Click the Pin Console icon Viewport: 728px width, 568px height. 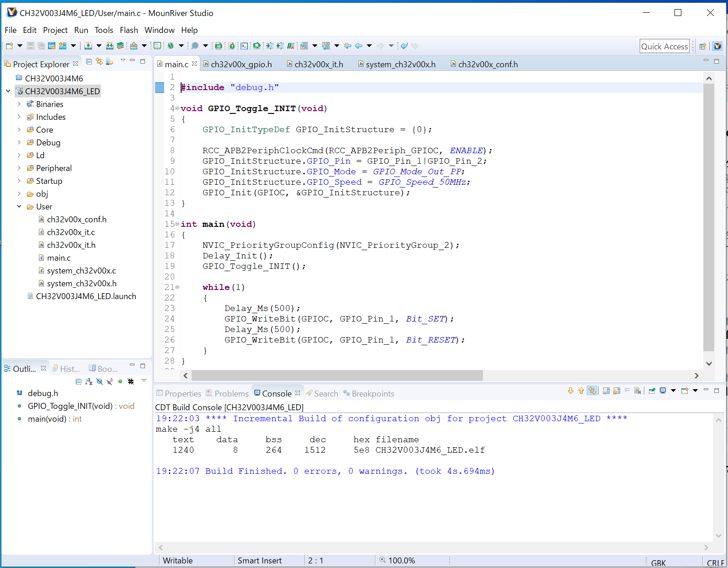652,391
